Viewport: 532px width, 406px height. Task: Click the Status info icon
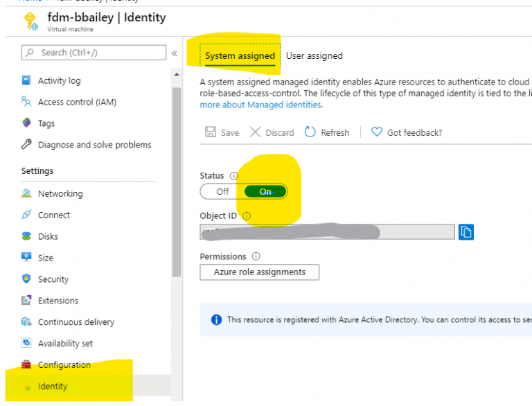[x=233, y=176]
